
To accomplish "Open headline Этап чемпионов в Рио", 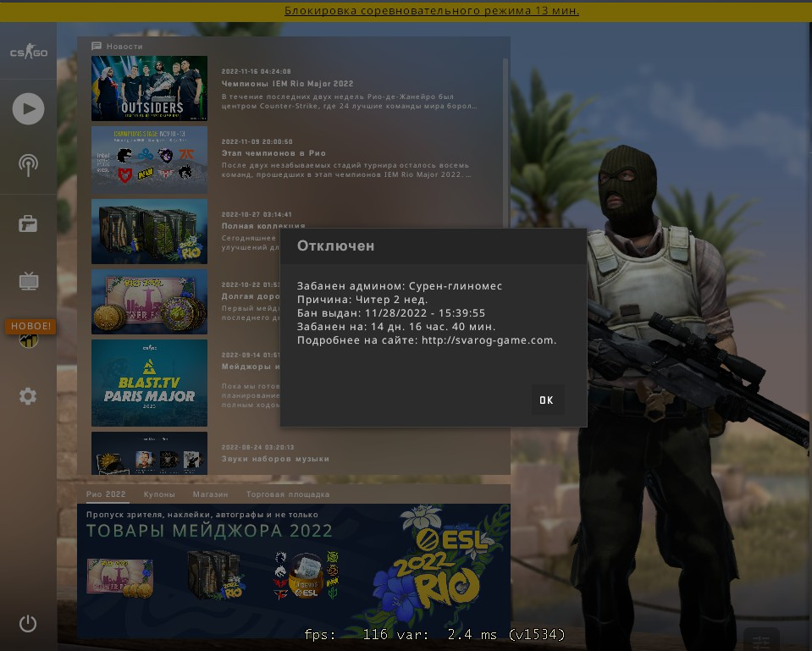I will pyautogui.click(x=273, y=153).
